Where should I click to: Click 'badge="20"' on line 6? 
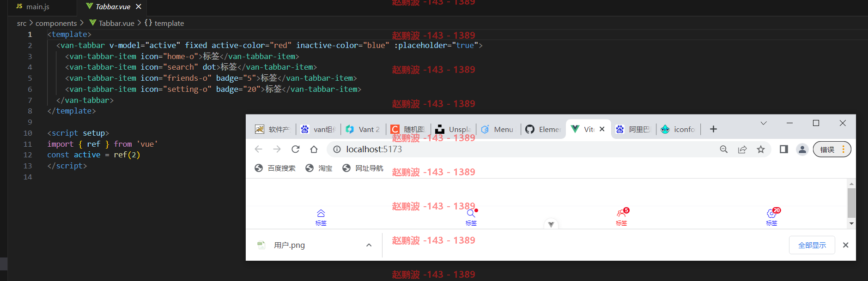[238, 89]
